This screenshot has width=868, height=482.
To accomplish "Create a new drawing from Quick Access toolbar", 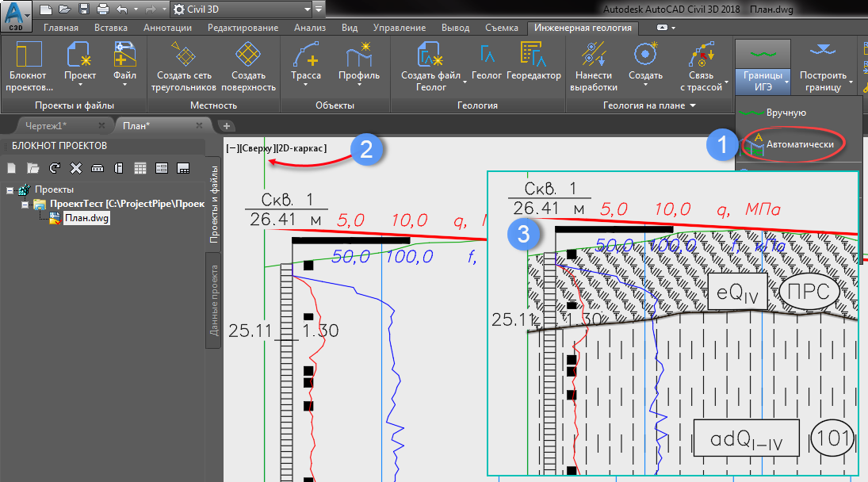I will click(46, 9).
